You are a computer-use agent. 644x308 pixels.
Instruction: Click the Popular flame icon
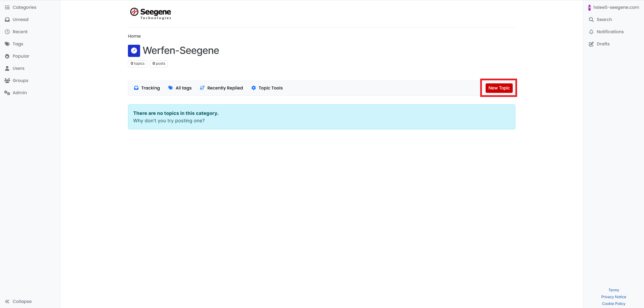tap(7, 56)
